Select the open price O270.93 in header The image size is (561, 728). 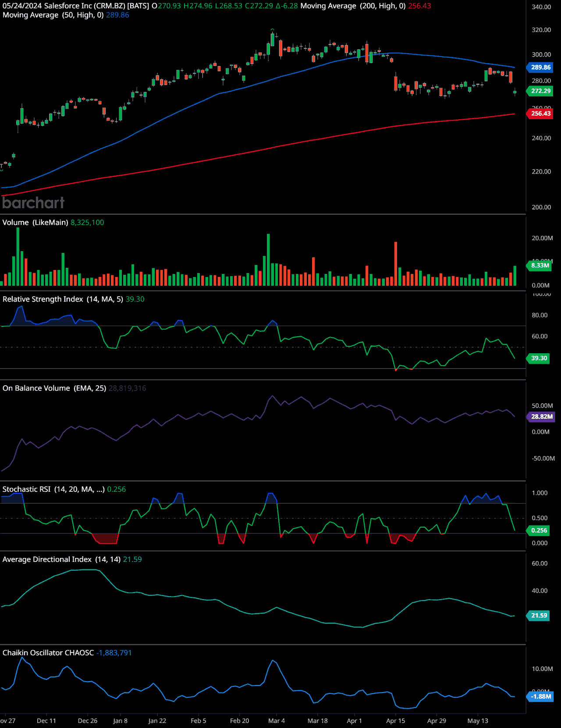pyautogui.click(x=166, y=6)
